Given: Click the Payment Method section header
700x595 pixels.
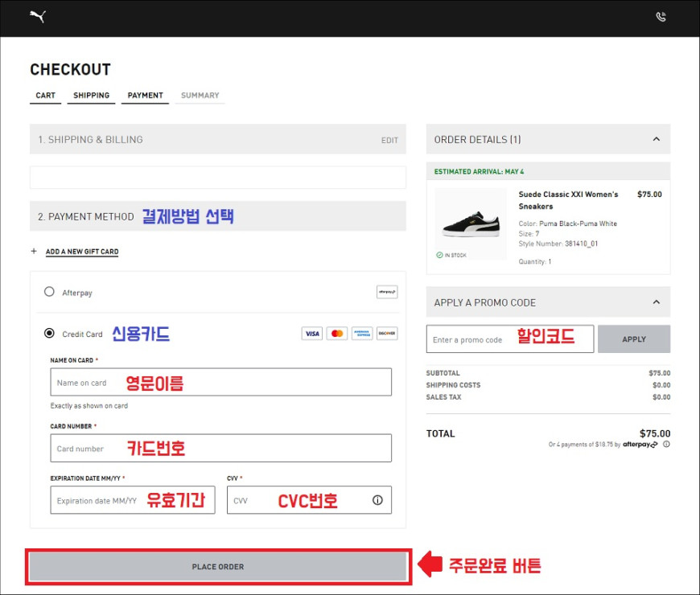Looking at the screenshot, I should point(218,216).
